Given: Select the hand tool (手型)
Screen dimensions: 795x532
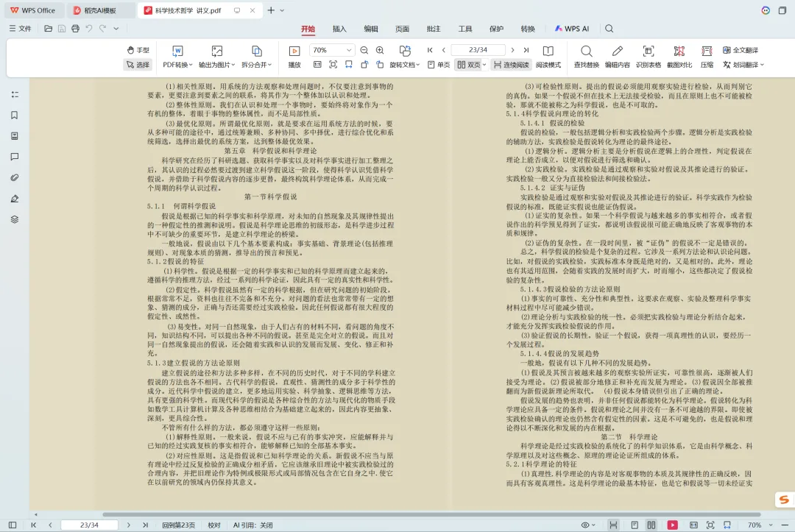Looking at the screenshot, I should coord(138,50).
